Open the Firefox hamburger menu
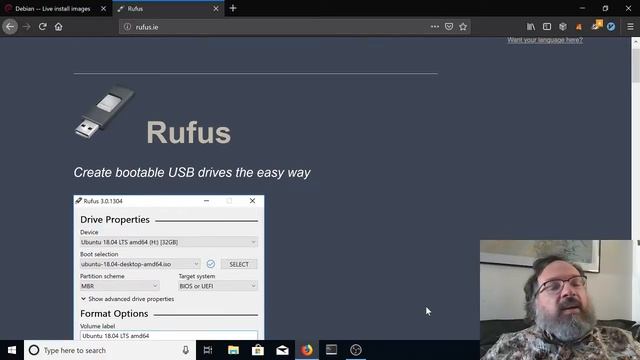The image size is (640, 360). 630,27
